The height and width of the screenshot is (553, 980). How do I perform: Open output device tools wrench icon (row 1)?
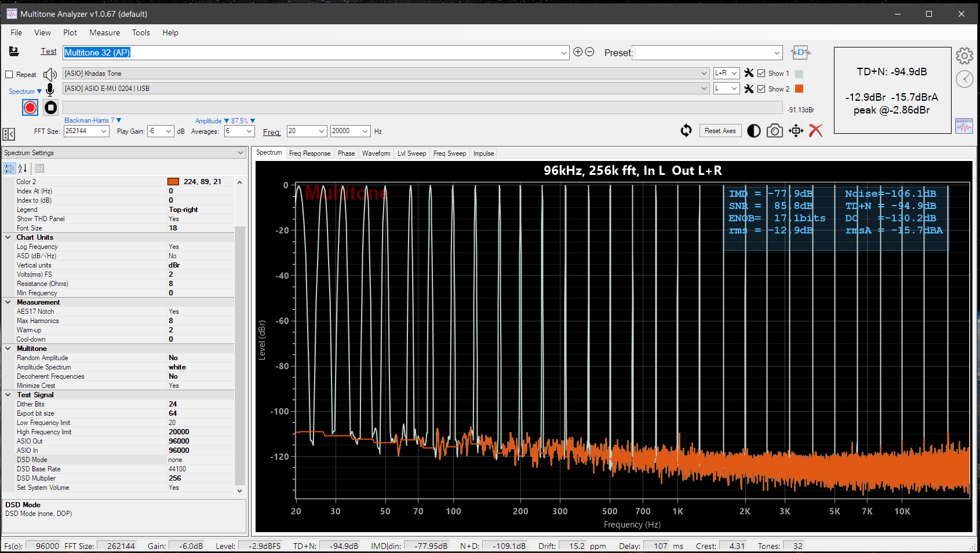tap(749, 73)
